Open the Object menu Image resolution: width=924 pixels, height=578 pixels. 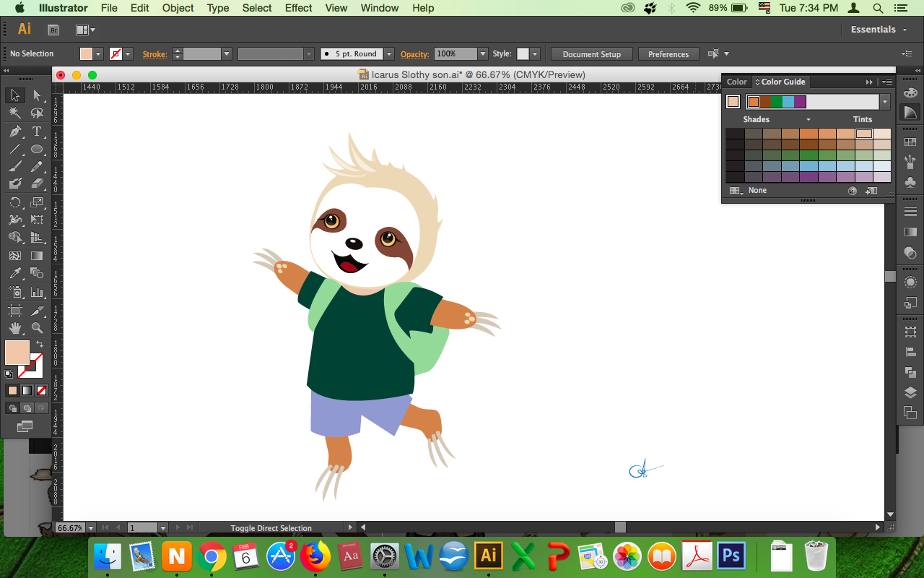coord(178,8)
